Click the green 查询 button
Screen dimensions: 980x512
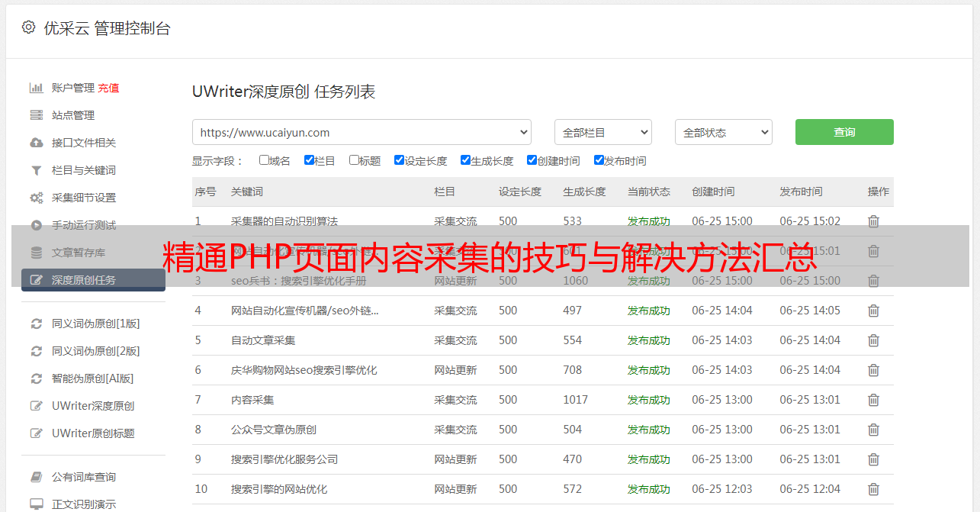pos(844,132)
